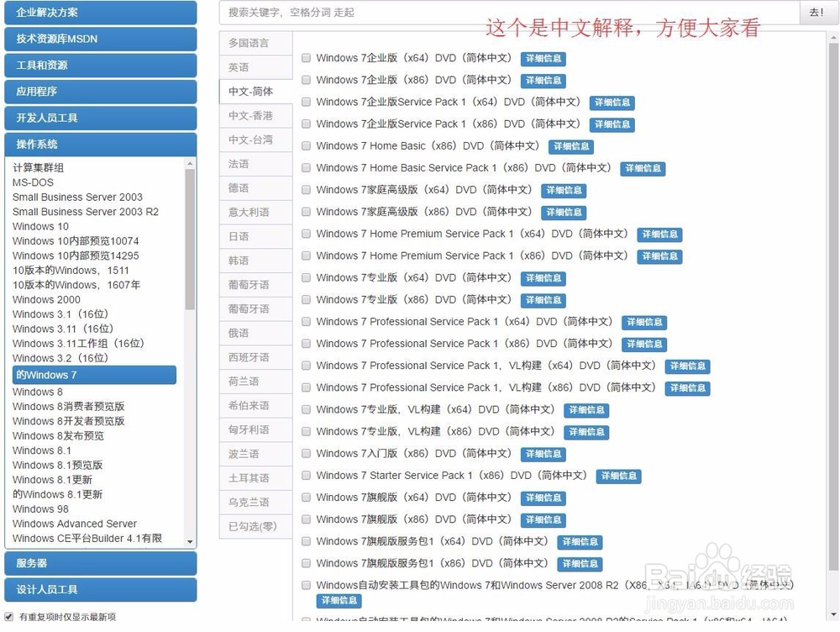Open 详细信息 for Windows 7专业版 (x86)

coord(543,300)
